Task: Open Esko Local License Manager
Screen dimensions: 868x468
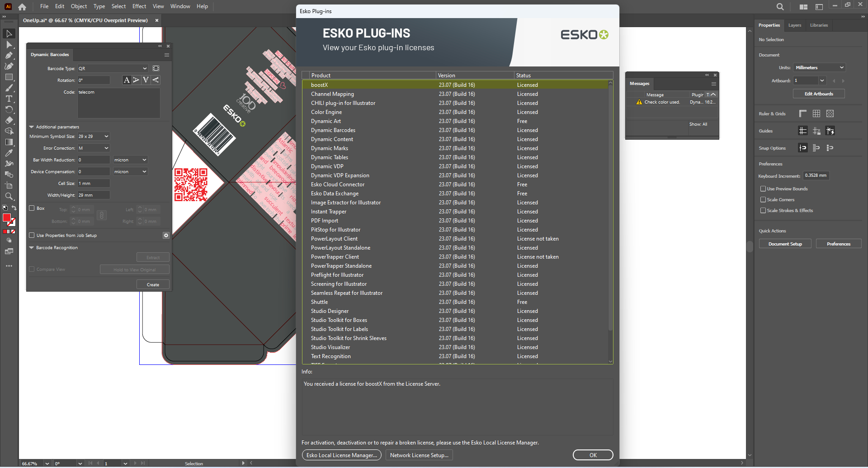Action: 342,455
